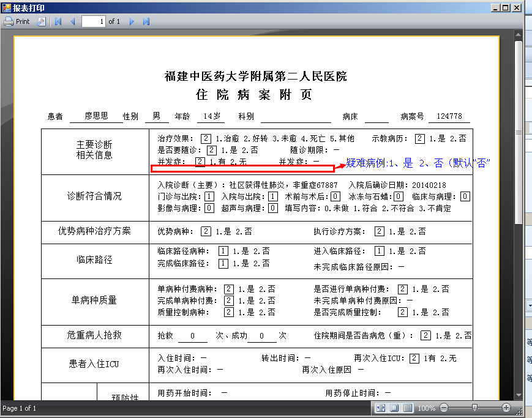This screenshot has height=418, width=532.
Task: Click the 临床路径 row header
Action: [x=94, y=260]
